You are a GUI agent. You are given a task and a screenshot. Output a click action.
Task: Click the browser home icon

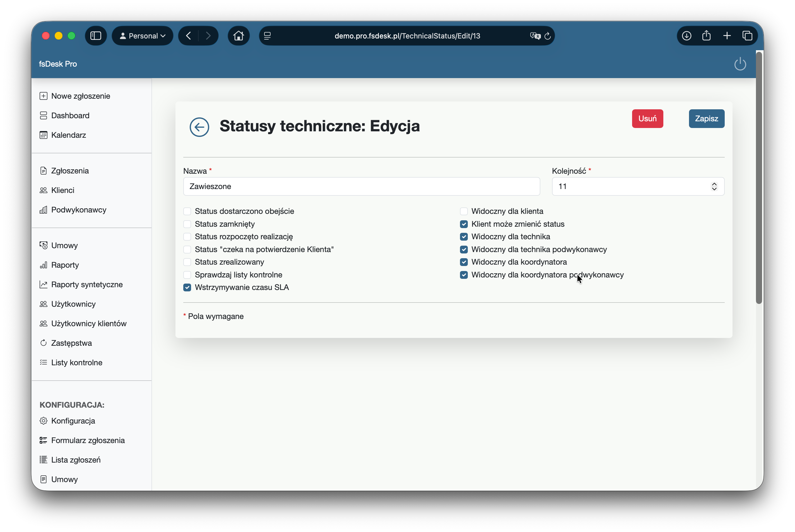[x=238, y=36]
